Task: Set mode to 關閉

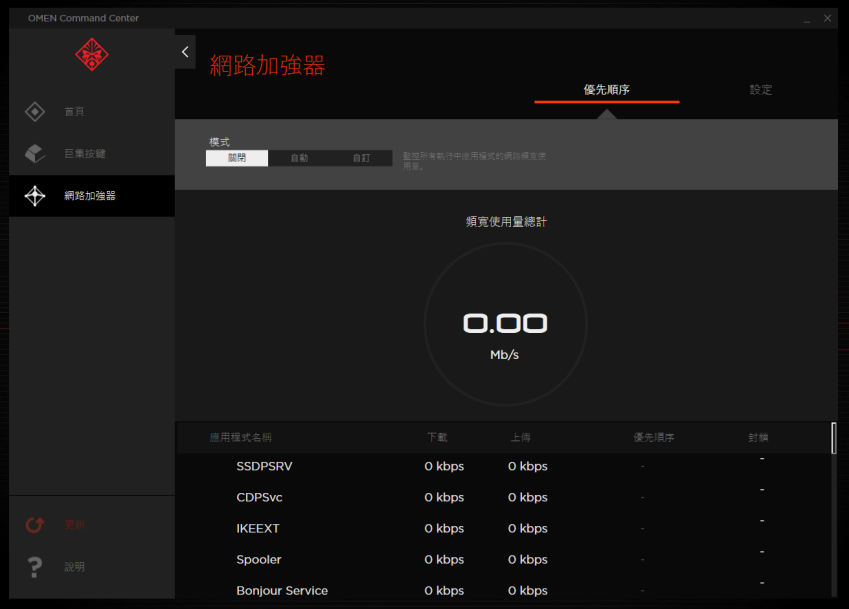Action: click(x=237, y=158)
